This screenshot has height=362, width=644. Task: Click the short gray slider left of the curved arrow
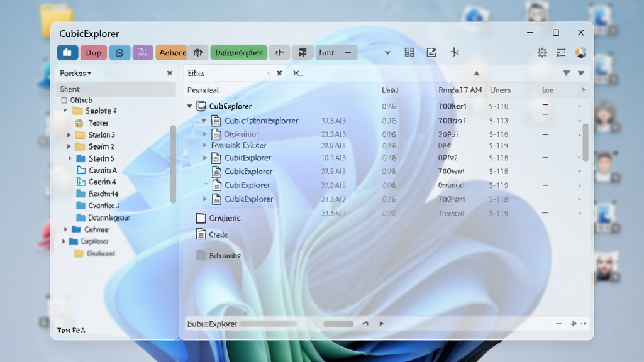point(338,324)
